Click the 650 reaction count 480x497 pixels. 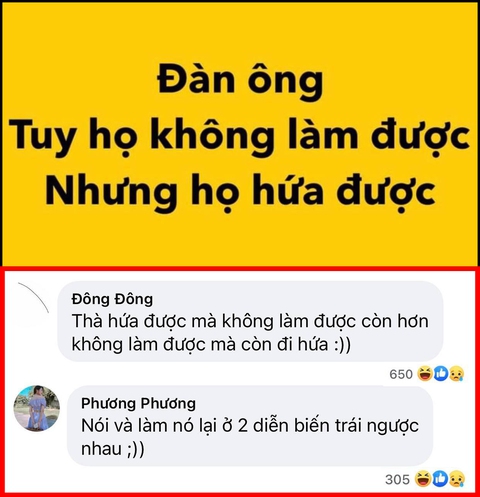point(401,374)
